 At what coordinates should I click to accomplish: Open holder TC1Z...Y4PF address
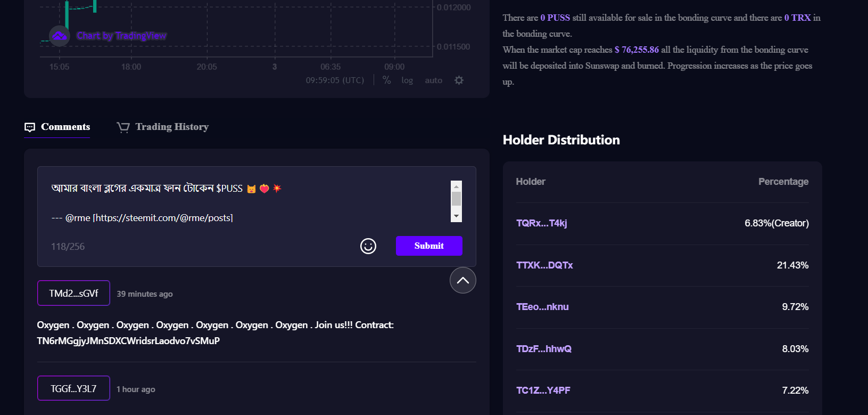(x=543, y=390)
